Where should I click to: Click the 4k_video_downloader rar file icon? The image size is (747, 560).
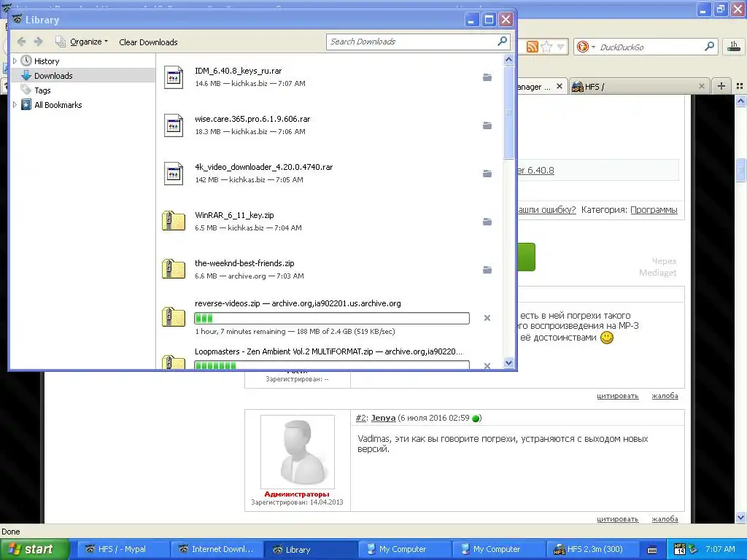point(174,174)
